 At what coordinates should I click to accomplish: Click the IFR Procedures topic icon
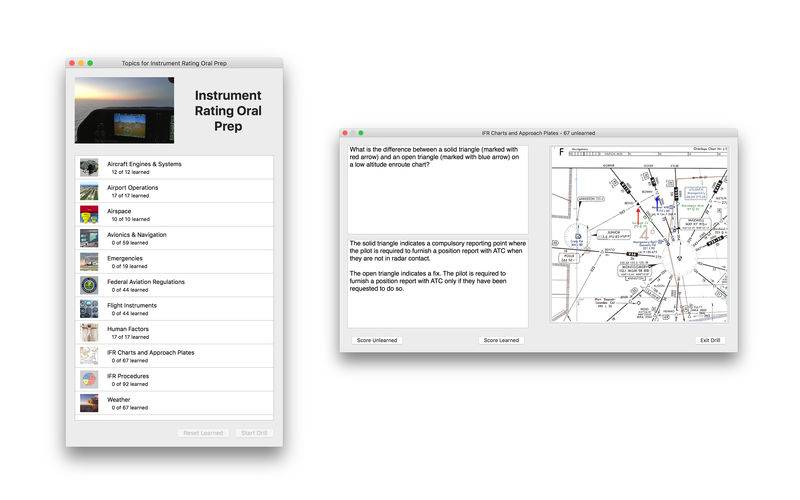(x=89, y=380)
